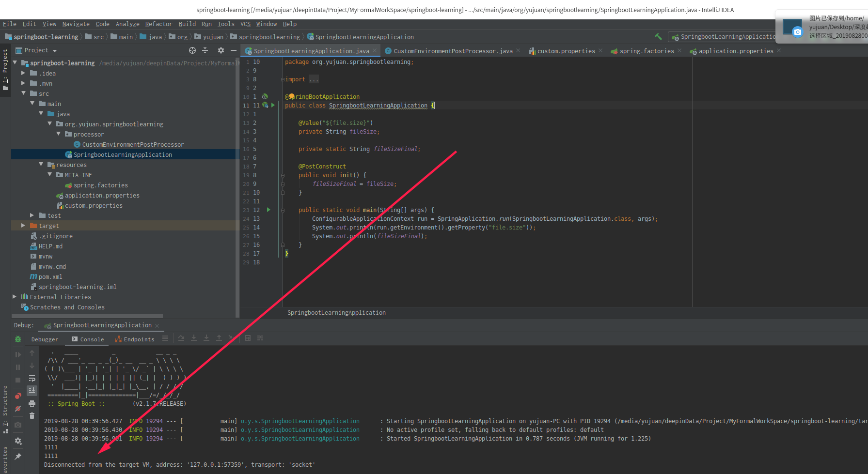Click the green run gutter arrow beside class declaration

pos(273,105)
